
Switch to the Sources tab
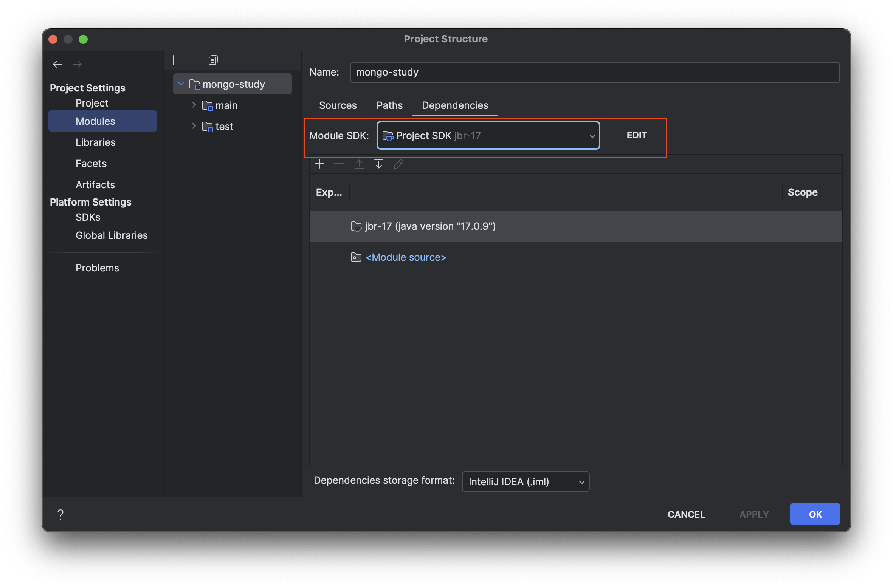click(338, 105)
